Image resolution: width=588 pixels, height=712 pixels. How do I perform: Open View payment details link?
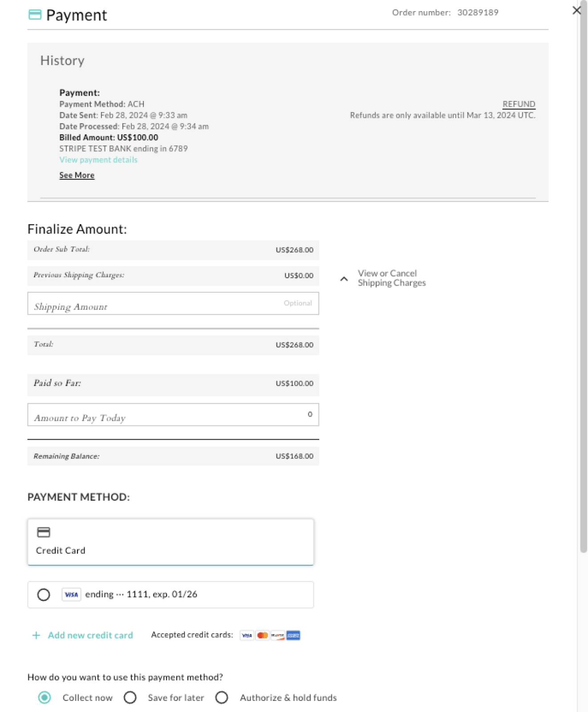coord(98,160)
